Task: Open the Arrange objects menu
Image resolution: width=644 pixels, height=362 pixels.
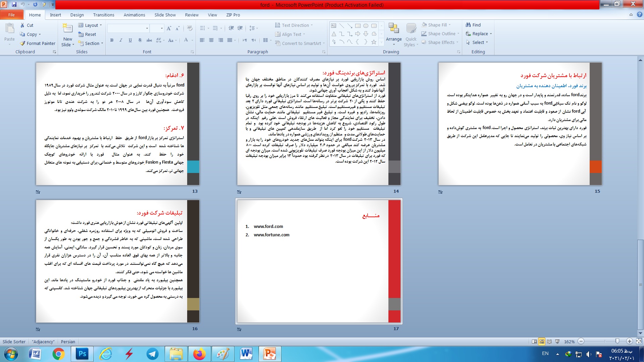Action: point(394,35)
